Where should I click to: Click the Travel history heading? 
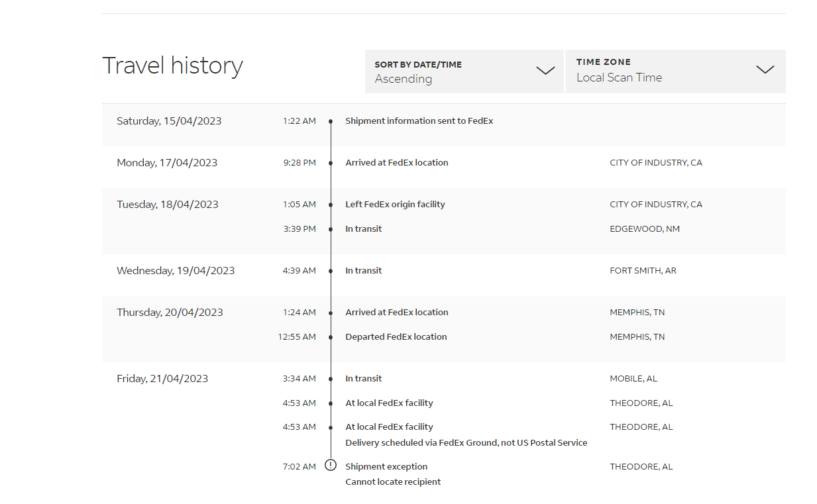(172, 66)
